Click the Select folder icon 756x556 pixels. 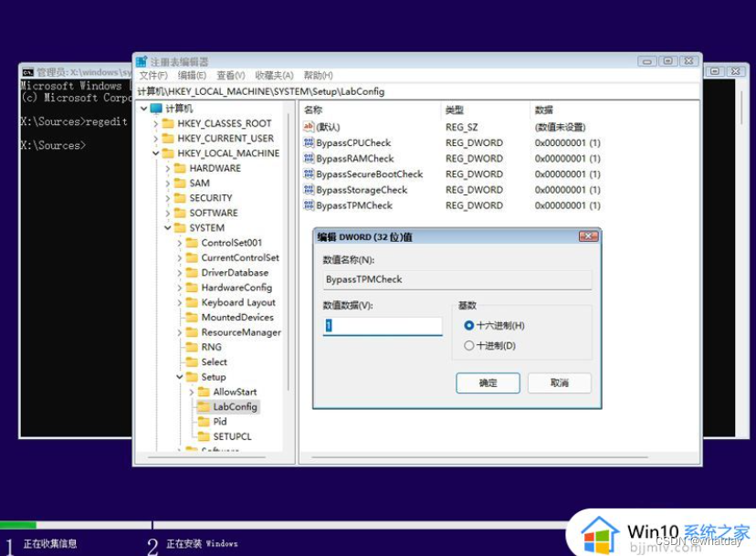tap(192, 362)
